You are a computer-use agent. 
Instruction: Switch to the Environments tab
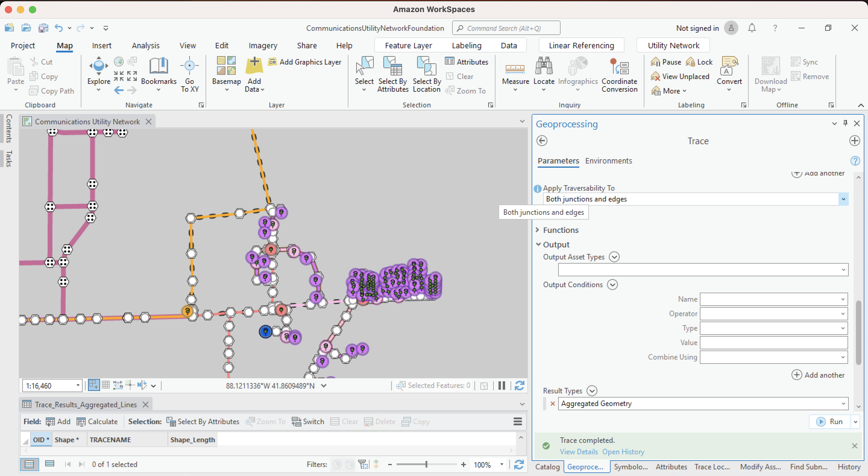(609, 160)
